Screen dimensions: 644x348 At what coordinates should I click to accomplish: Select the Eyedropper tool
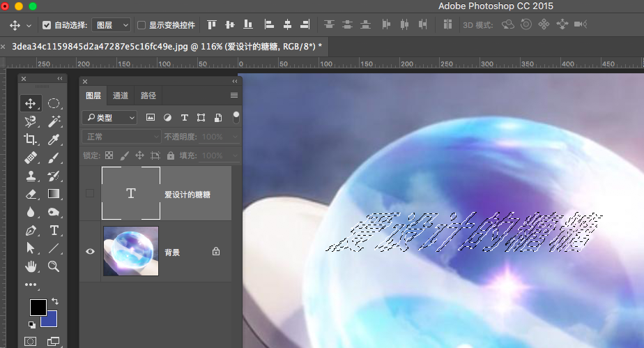(54, 139)
